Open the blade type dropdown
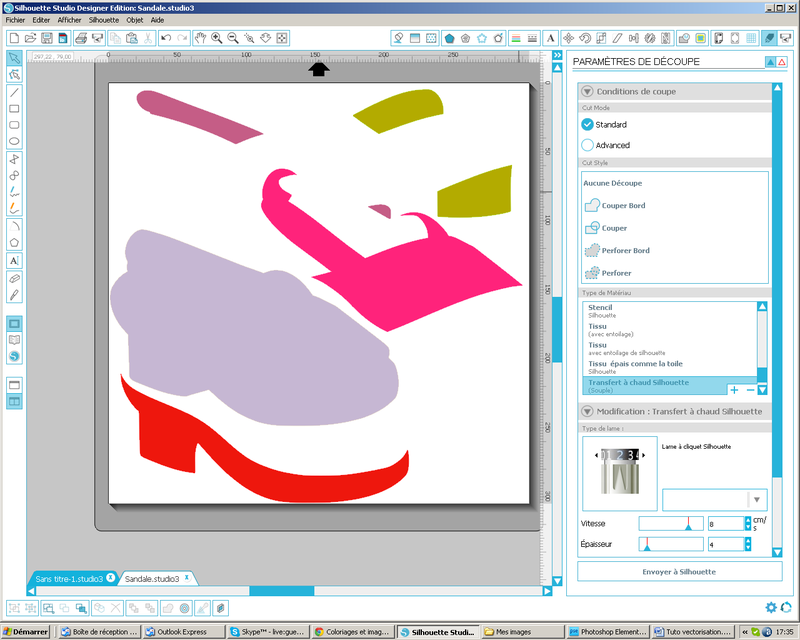The width and height of the screenshot is (800, 640). (x=757, y=499)
